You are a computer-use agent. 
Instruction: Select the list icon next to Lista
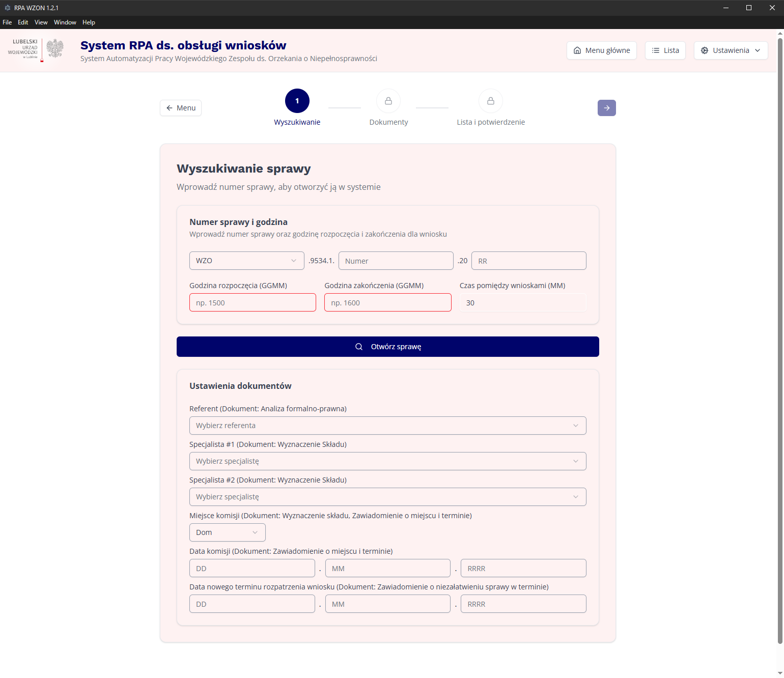(656, 50)
